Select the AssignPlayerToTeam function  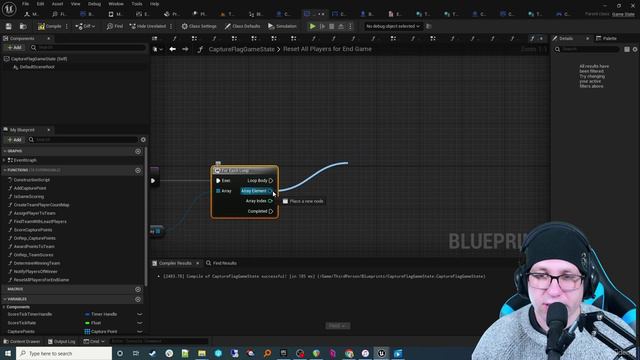pos(34,213)
